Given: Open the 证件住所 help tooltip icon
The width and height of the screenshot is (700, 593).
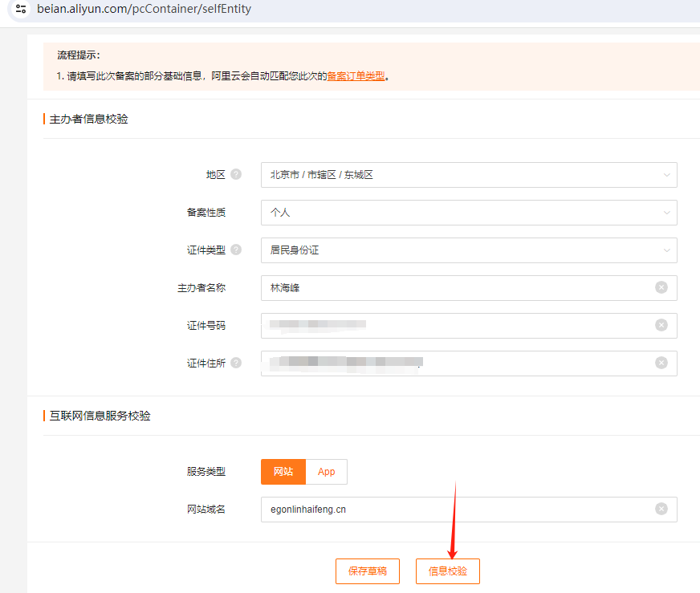Looking at the screenshot, I should pos(235,362).
